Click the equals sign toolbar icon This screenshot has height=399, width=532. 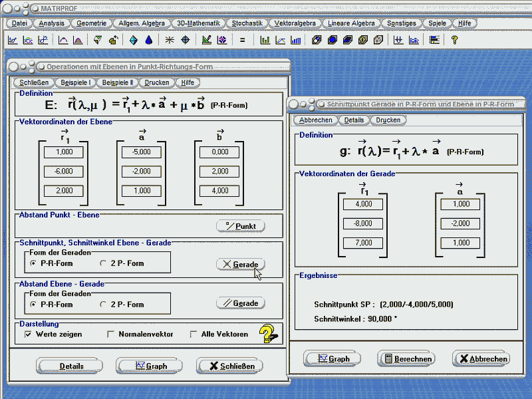coord(243,40)
